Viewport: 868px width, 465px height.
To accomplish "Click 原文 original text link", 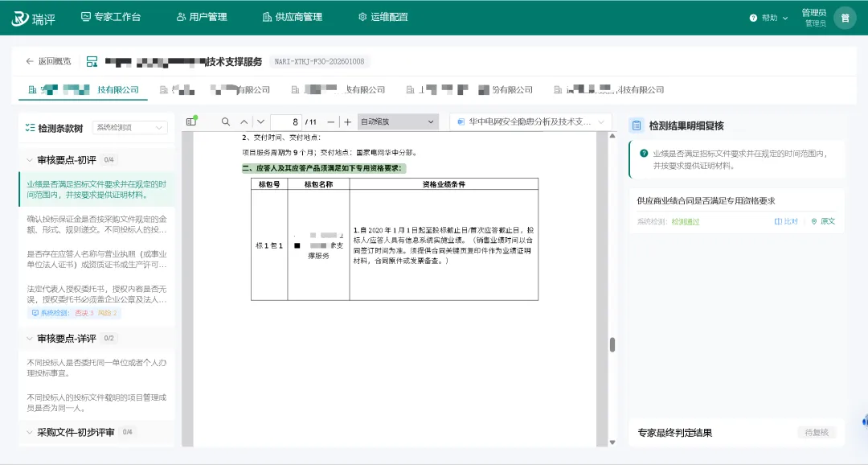I will coord(823,222).
